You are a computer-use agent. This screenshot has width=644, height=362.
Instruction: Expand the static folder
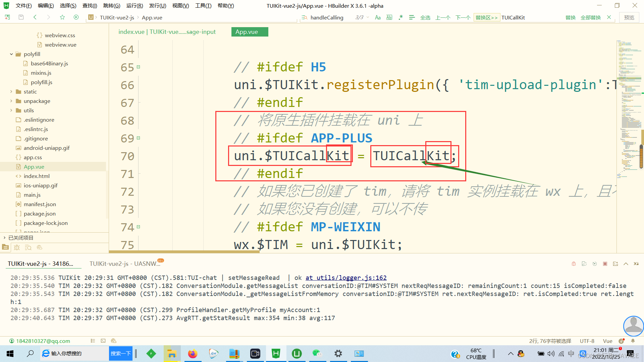(11, 92)
